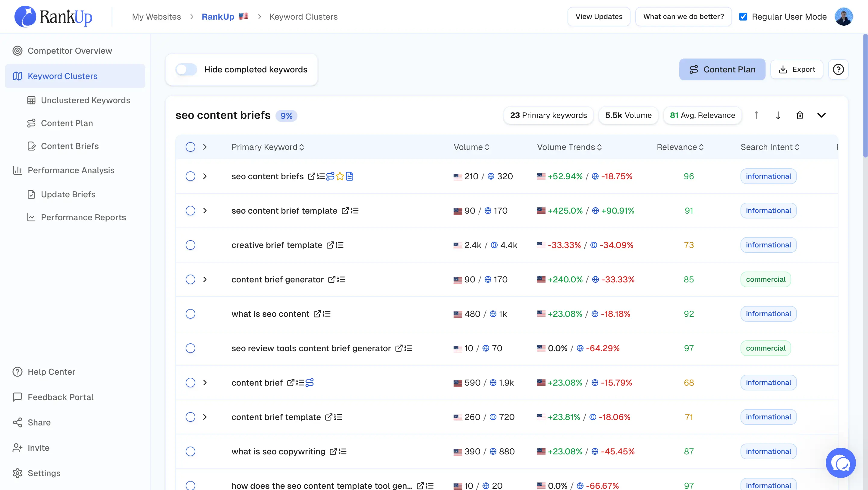This screenshot has height=490, width=868.
Task: Click the external link icon for creative brief template
Action: pyautogui.click(x=330, y=245)
